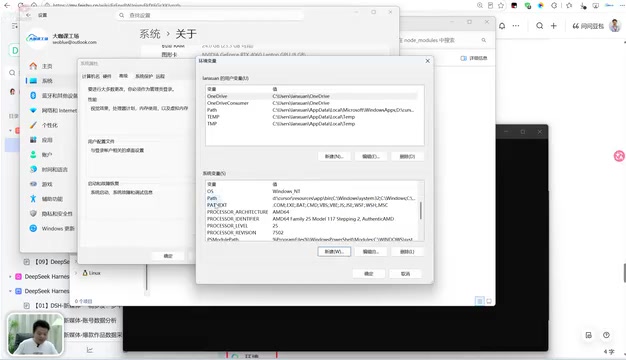The image size is (626, 360).
Task: Click the plus icon in Feishu header
Action: click(554, 26)
